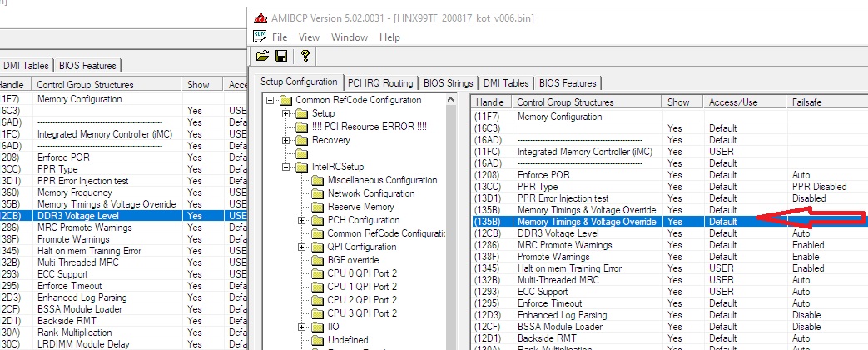Select Enforce Timeout row in front window
The width and height of the screenshot is (868, 350).
point(669,302)
